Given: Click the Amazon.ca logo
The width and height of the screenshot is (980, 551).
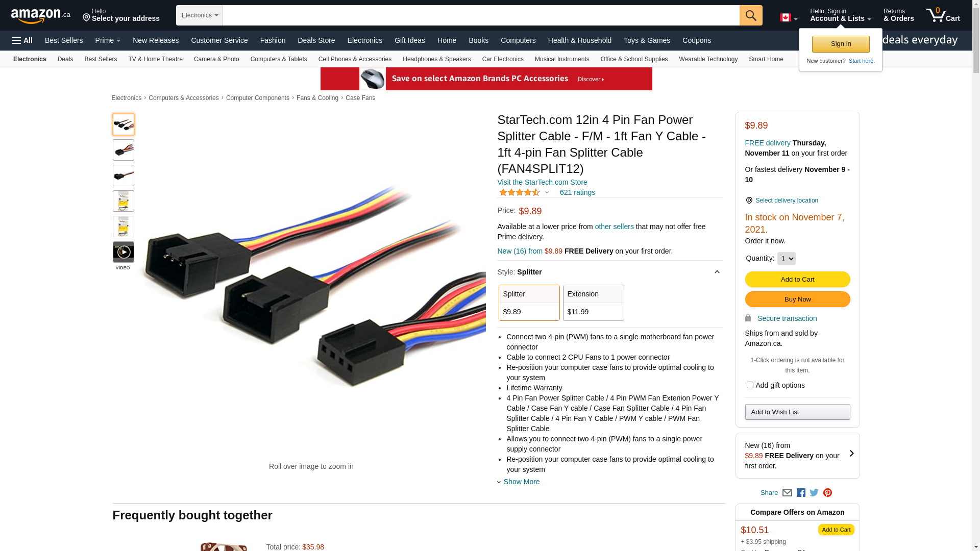Looking at the screenshot, I should point(41,16).
